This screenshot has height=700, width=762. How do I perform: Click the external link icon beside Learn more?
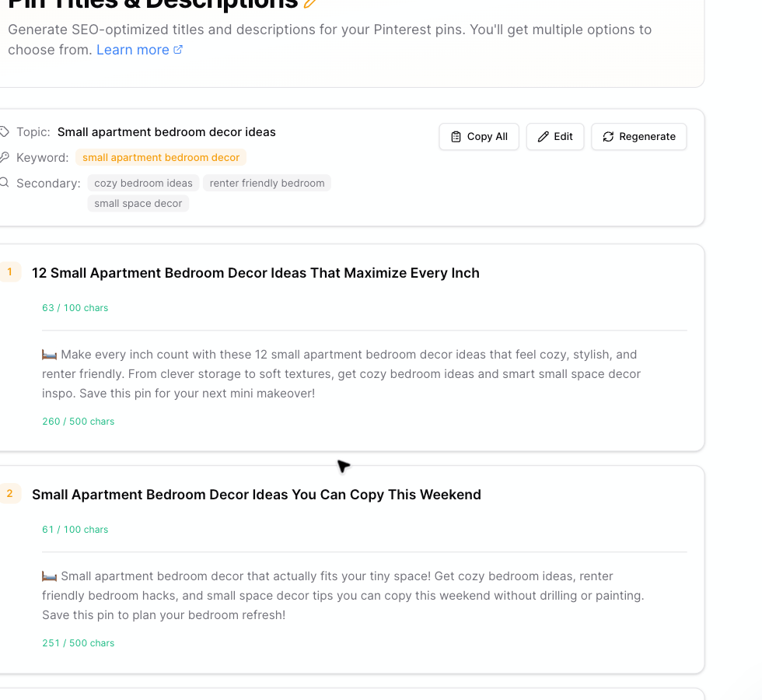pos(178,49)
